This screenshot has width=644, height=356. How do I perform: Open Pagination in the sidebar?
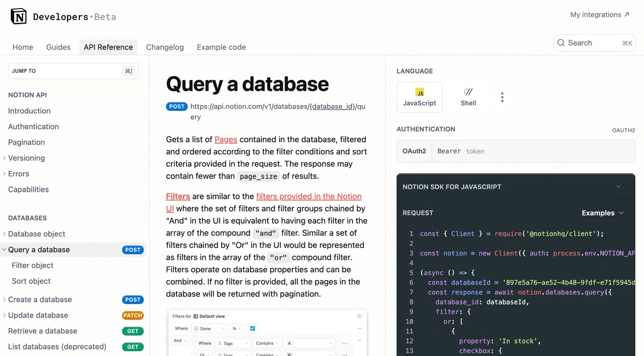(26, 142)
